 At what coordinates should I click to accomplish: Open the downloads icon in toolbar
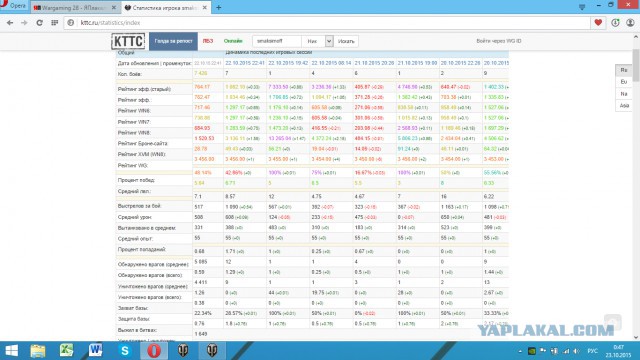click(615, 23)
